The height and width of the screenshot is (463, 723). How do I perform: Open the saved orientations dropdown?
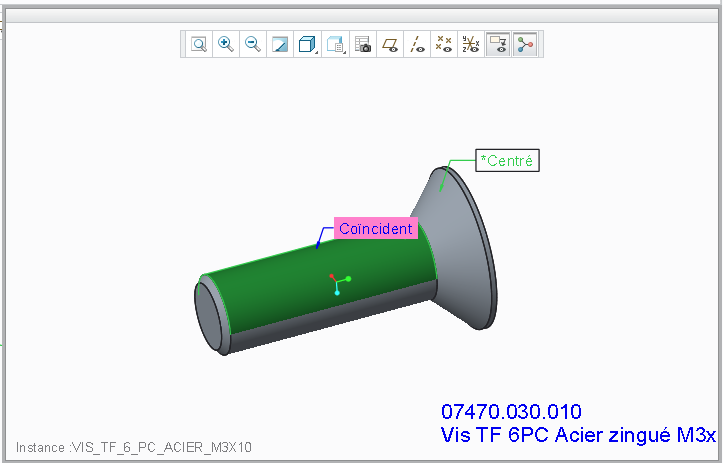coord(335,44)
